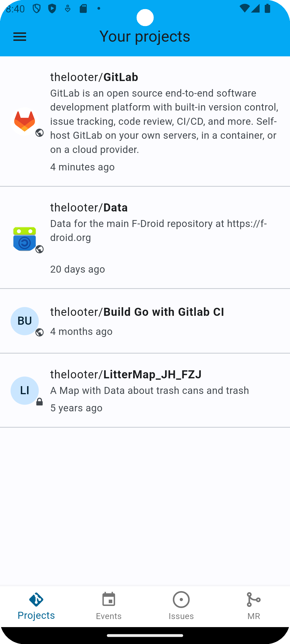This screenshot has height=644, width=290.
Task: Open the MR merge requests tab
Action: (254, 606)
